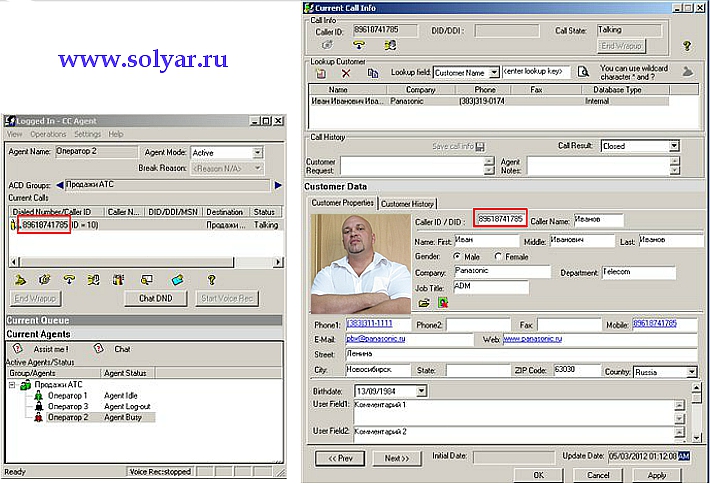
Task: Click the hang-up icon in Call Info section
Action: (358, 45)
